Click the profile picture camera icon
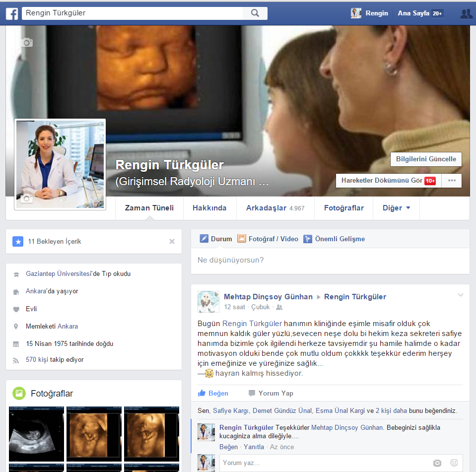The image size is (476, 472). (26, 199)
